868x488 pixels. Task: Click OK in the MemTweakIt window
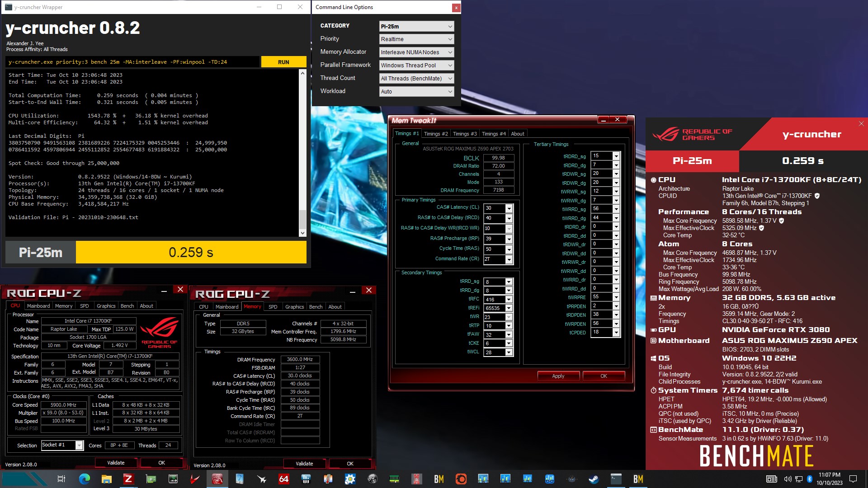[x=604, y=376]
